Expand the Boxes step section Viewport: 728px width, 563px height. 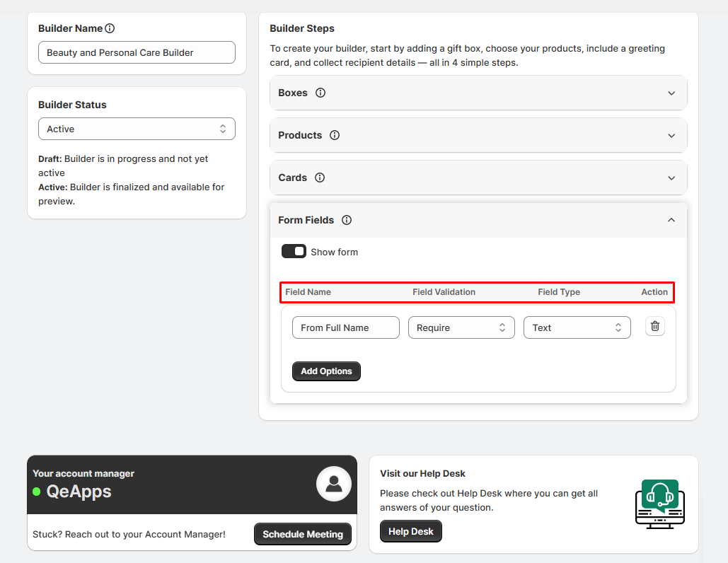click(671, 93)
